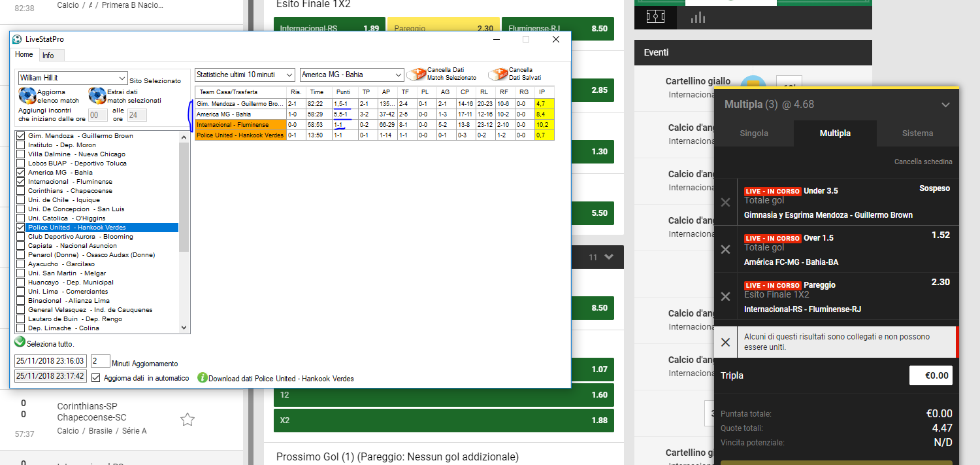Viewport: 980px width, 465px height.
Task: Click the 12 1.60 odds button
Action: click(444, 395)
